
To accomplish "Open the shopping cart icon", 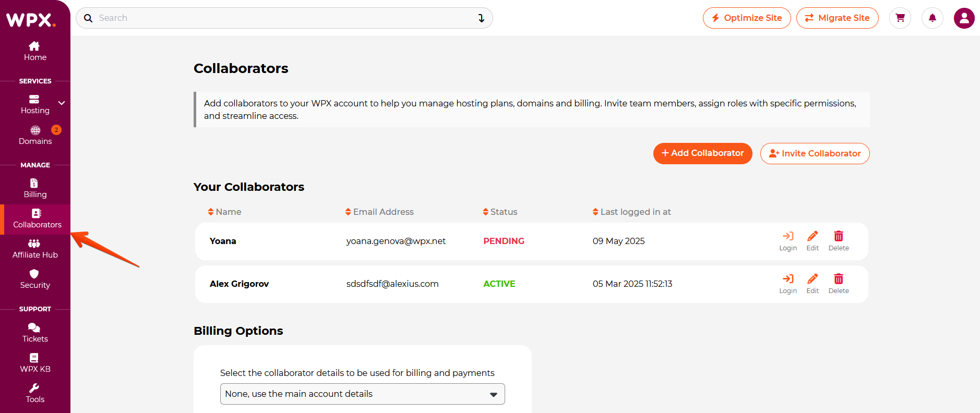I will coord(900,18).
